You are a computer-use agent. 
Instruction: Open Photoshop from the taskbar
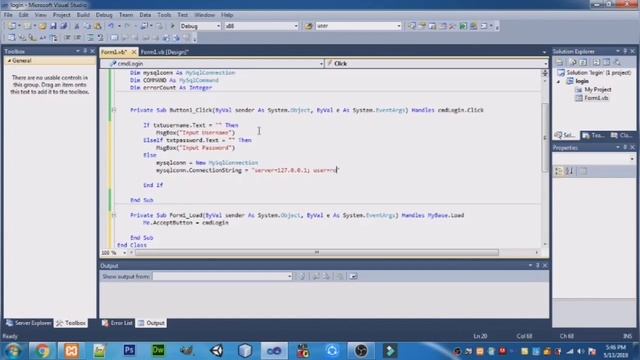[x=129, y=351]
